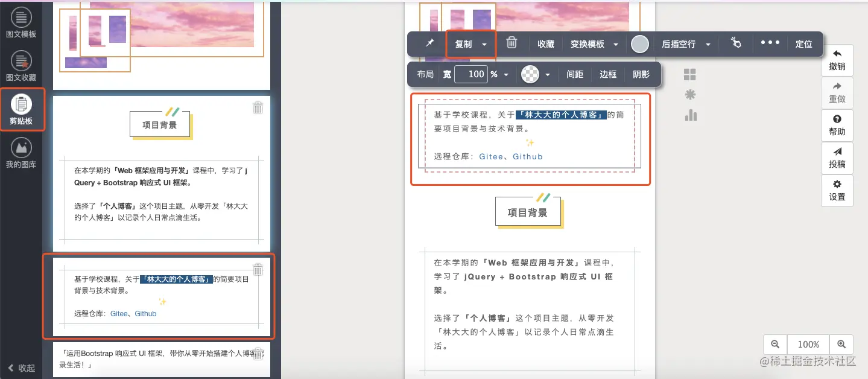Expand the 复制 dropdown arrow
868x379 pixels.
(484, 45)
